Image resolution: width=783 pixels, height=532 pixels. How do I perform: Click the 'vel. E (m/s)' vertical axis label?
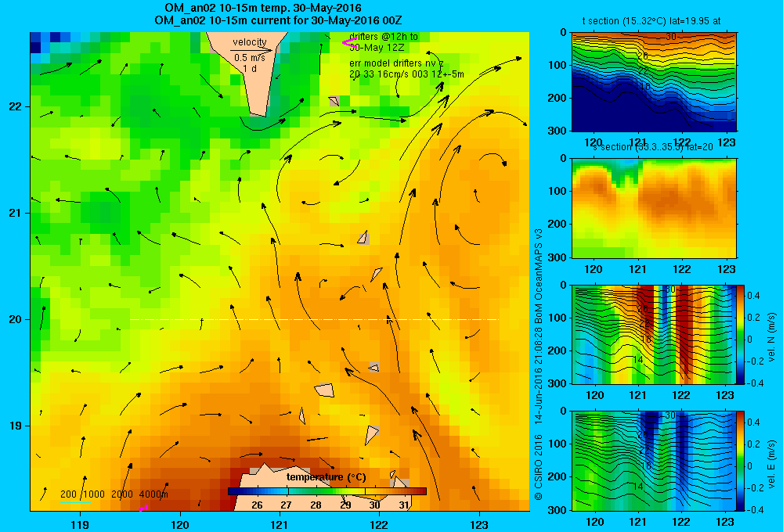(772, 464)
